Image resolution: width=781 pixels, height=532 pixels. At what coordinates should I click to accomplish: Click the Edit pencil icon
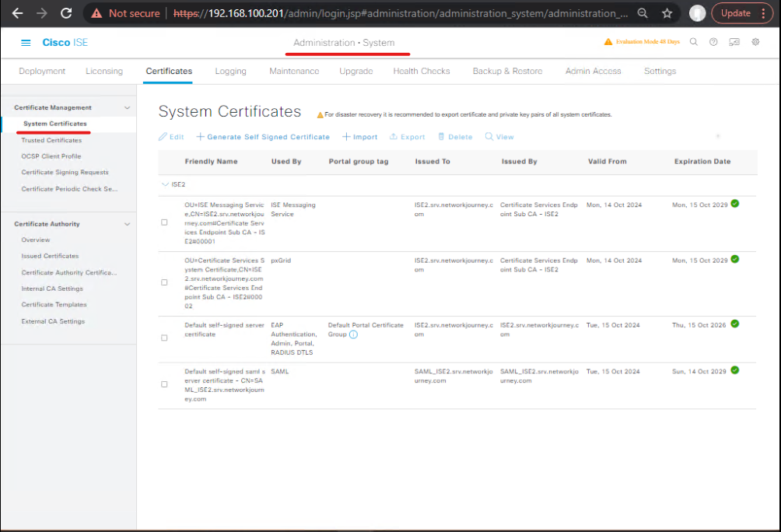coord(163,136)
